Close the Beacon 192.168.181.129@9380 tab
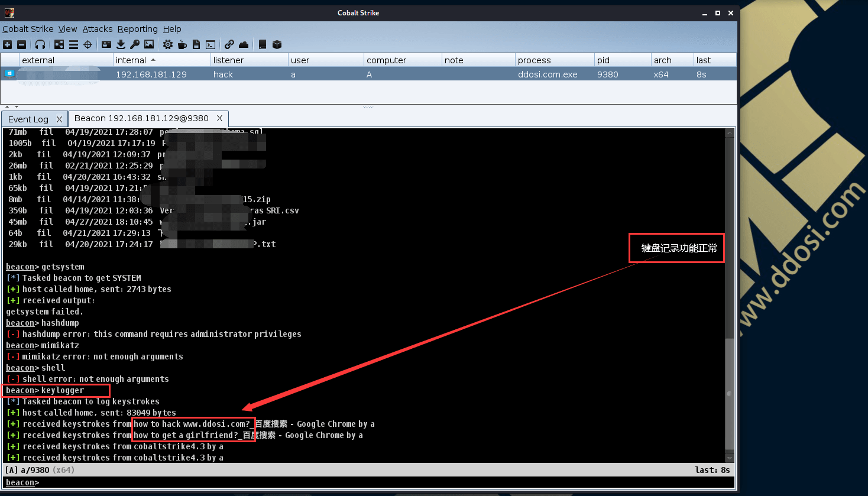The width and height of the screenshot is (868, 496). tap(219, 118)
